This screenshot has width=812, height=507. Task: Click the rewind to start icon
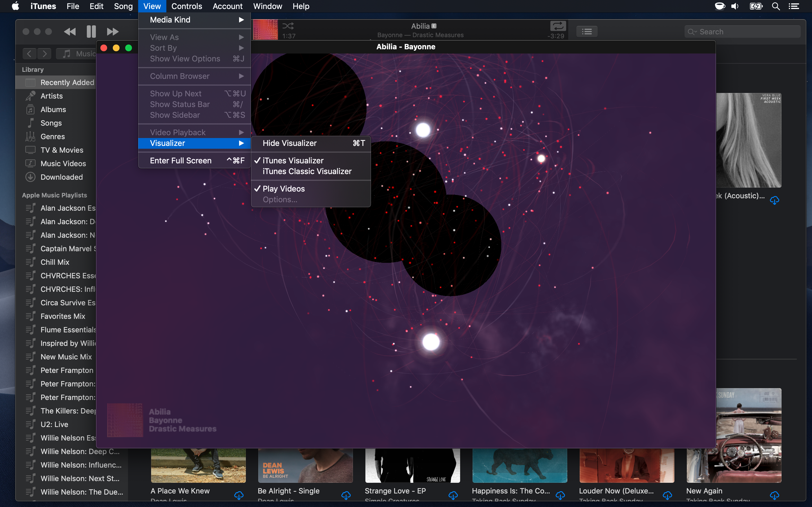(x=70, y=32)
